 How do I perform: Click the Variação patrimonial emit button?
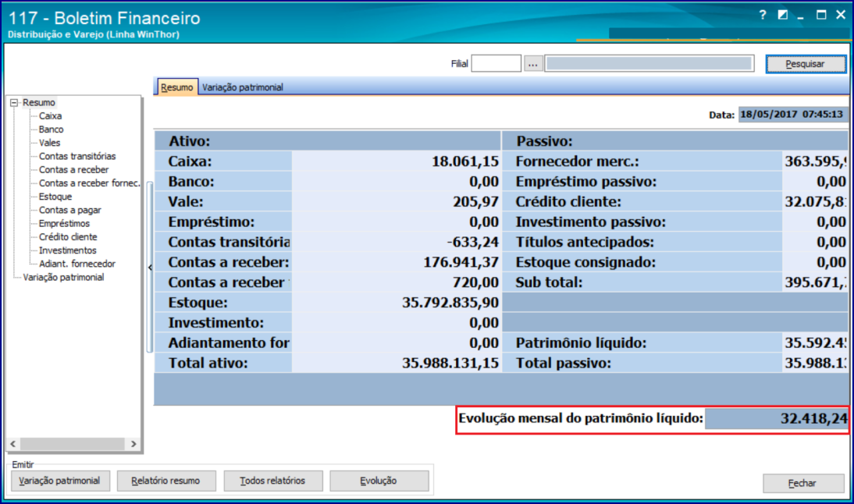tap(60, 481)
